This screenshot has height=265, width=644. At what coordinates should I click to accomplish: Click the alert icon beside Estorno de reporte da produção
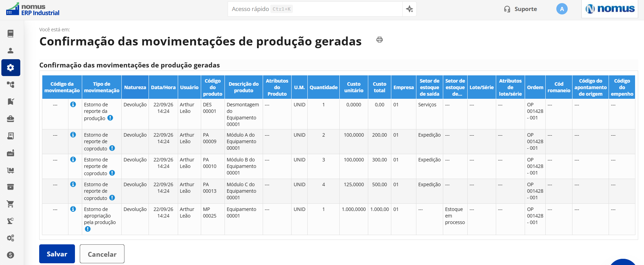[110, 118]
